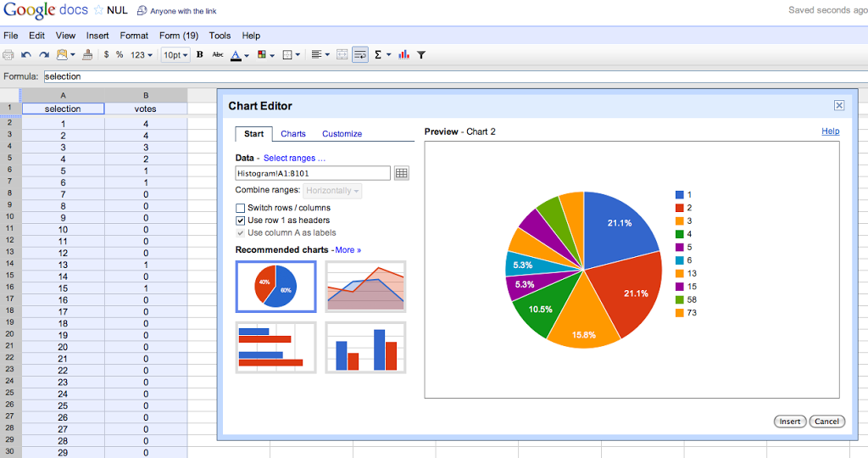Image resolution: width=868 pixels, height=458 pixels.
Task: Redo the last action
Action: (44, 55)
